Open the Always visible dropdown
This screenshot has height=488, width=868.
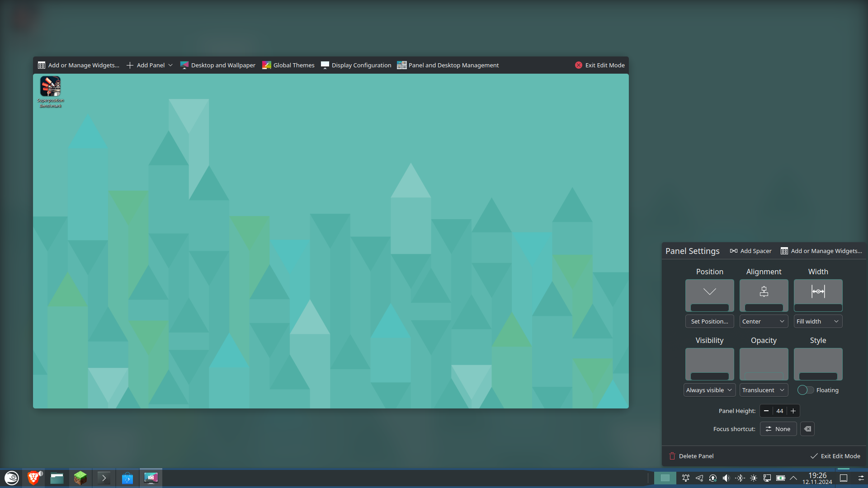click(x=709, y=390)
